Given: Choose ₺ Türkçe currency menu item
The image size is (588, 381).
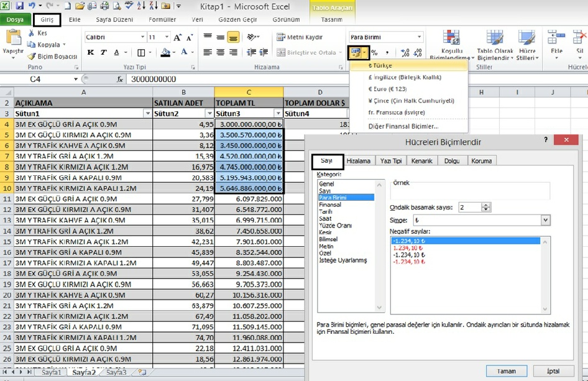Looking at the screenshot, I should (408, 65).
